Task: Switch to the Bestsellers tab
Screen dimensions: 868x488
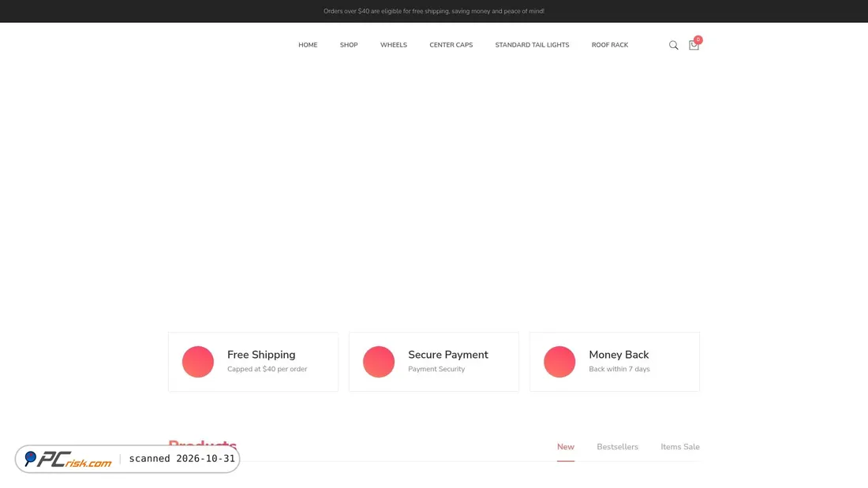Action: [x=617, y=447]
